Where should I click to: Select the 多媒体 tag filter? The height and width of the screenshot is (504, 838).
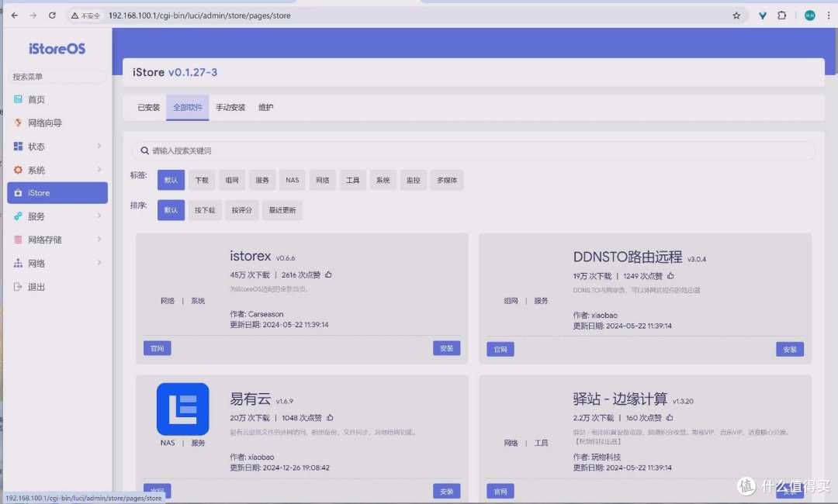(447, 181)
